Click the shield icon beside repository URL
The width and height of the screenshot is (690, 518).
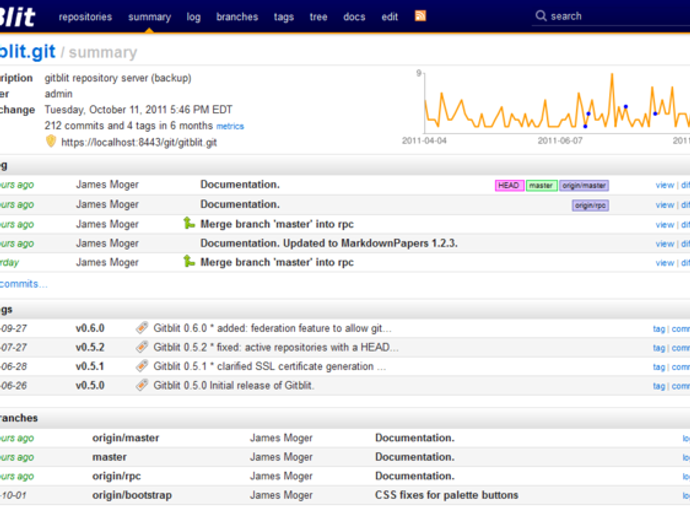pyautogui.click(x=51, y=141)
